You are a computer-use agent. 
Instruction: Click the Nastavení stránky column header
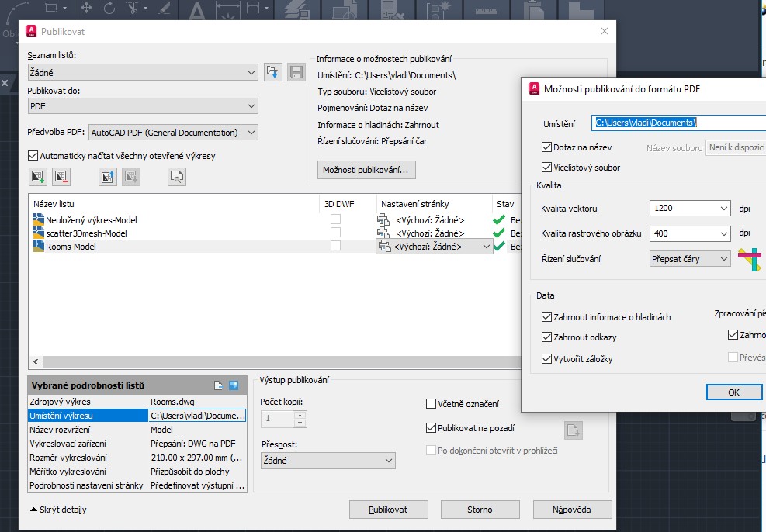tap(434, 204)
